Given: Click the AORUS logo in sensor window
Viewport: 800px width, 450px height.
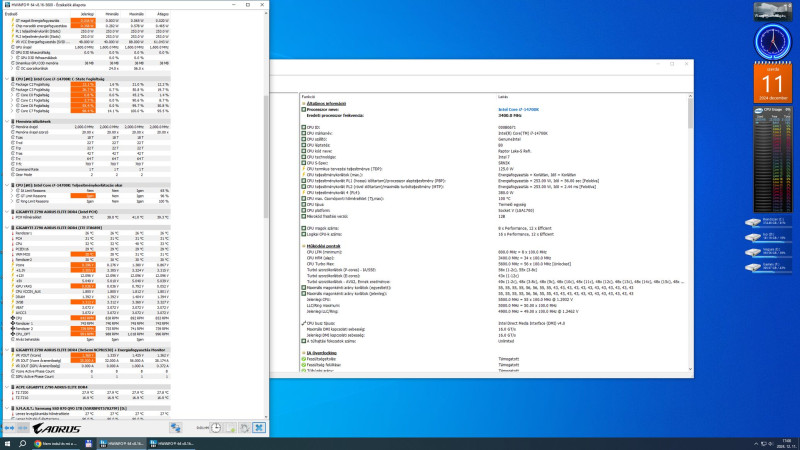Looking at the screenshot, I should [56, 429].
